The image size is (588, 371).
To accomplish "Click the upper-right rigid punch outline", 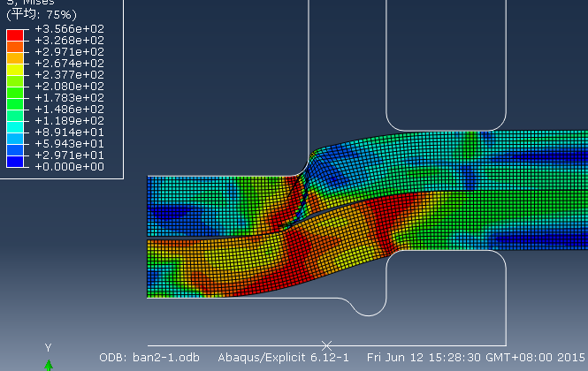I will (x=446, y=65).
